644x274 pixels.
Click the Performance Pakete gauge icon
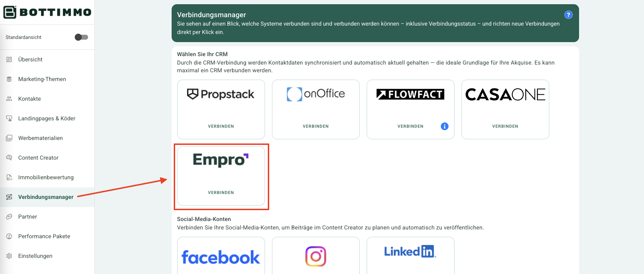pos(9,236)
